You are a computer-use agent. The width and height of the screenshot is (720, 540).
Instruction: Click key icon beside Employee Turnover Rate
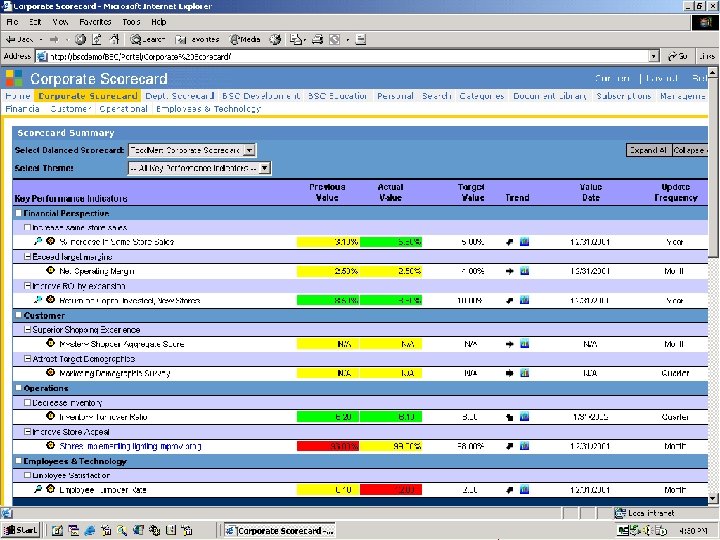coord(37,489)
